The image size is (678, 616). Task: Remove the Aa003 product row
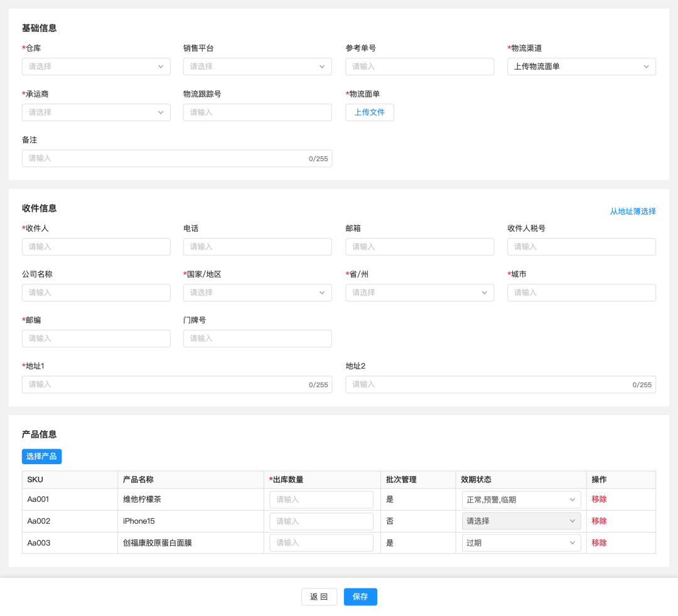click(599, 543)
